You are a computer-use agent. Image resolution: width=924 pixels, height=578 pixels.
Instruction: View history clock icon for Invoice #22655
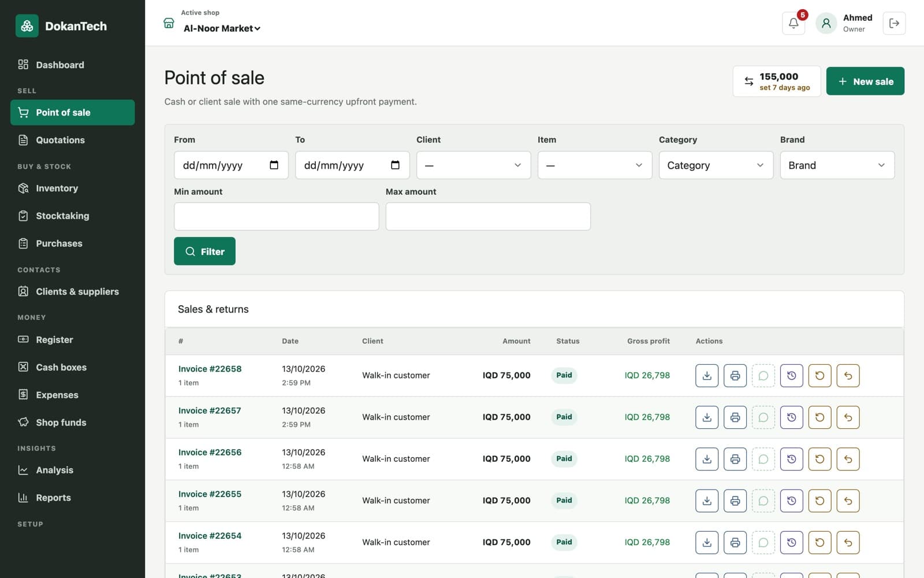(792, 501)
